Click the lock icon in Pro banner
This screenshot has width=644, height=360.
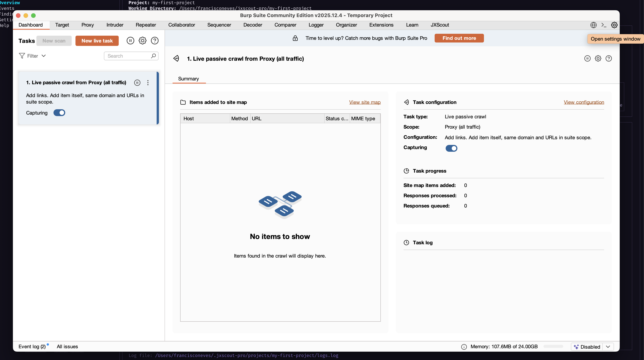coord(295,38)
